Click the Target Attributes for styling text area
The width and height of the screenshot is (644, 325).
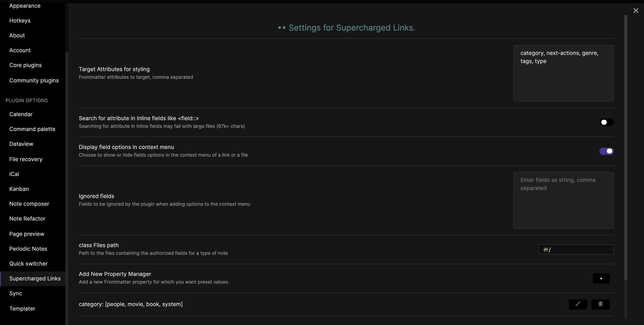click(563, 73)
